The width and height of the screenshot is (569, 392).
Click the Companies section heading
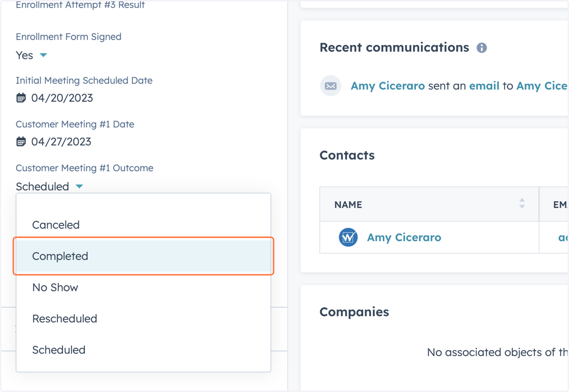click(354, 312)
